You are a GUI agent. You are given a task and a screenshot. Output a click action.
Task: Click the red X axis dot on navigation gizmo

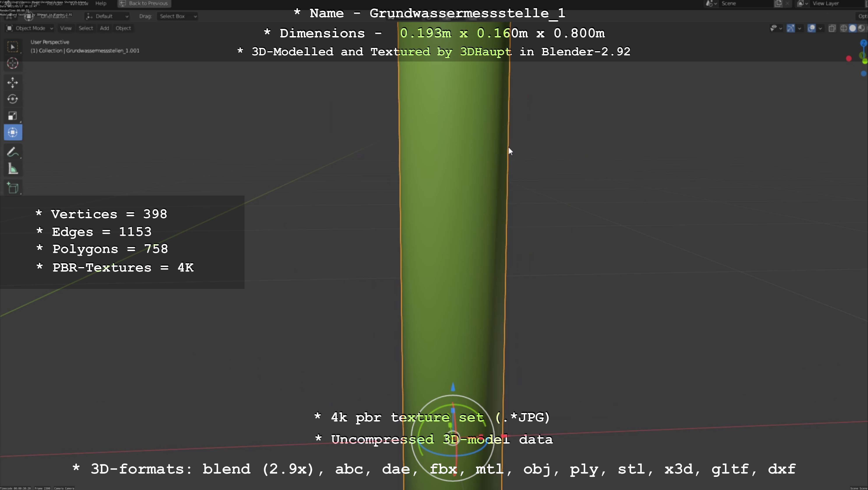[849, 59]
